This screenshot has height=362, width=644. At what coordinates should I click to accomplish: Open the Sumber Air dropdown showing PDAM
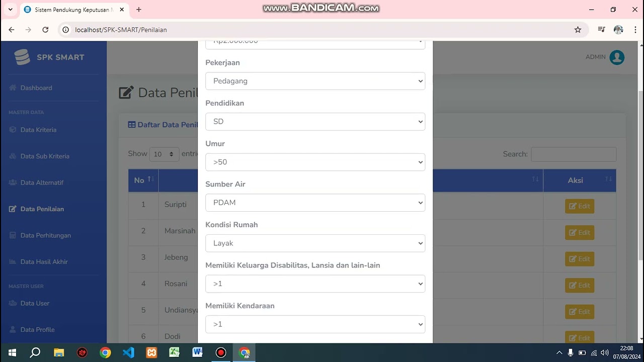[315, 203]
